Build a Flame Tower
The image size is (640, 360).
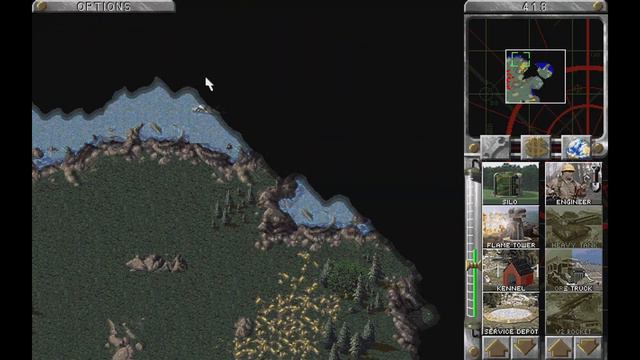pos(511,227)
